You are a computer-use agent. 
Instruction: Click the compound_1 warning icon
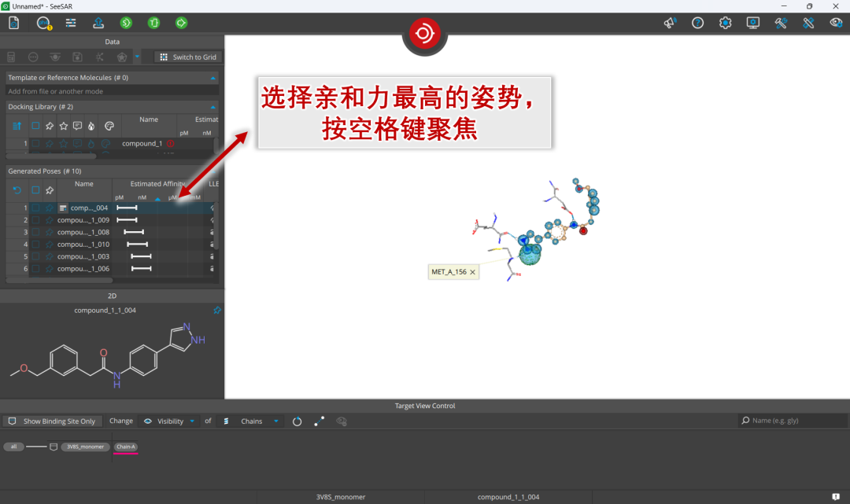point(171,143)
